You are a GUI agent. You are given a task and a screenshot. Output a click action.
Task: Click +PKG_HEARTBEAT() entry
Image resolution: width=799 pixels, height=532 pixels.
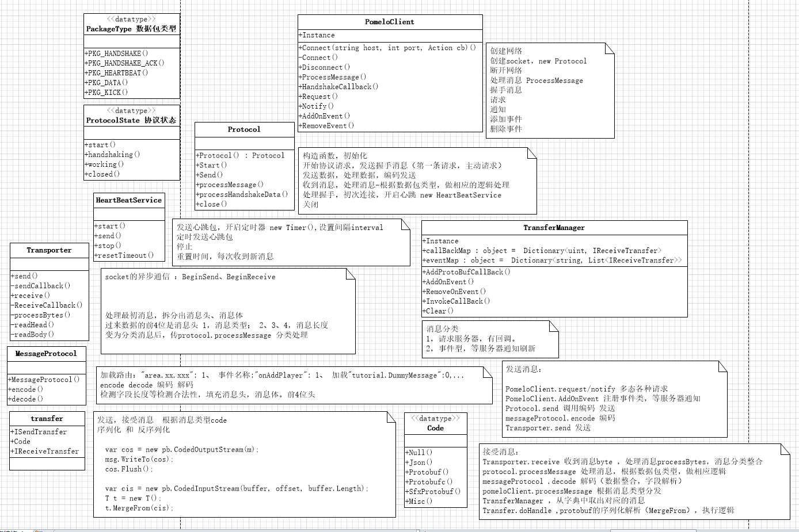coord(116,73)
